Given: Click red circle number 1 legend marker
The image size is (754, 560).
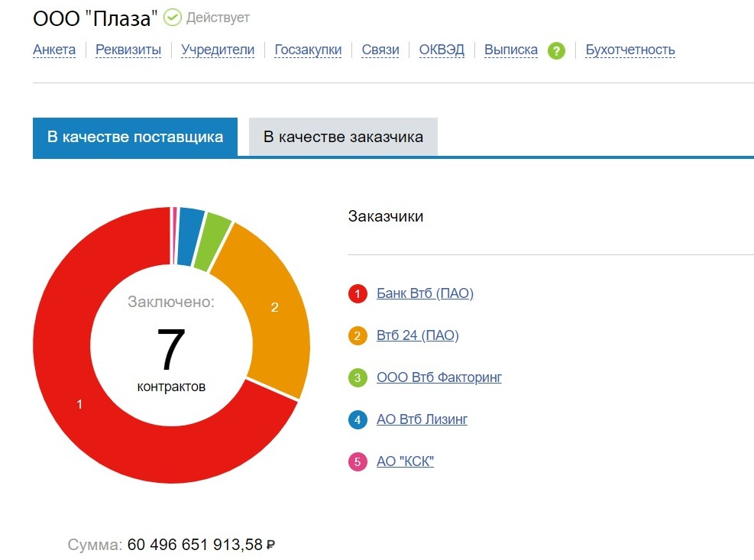Looking at the screenshot, I should coord(358,293).
